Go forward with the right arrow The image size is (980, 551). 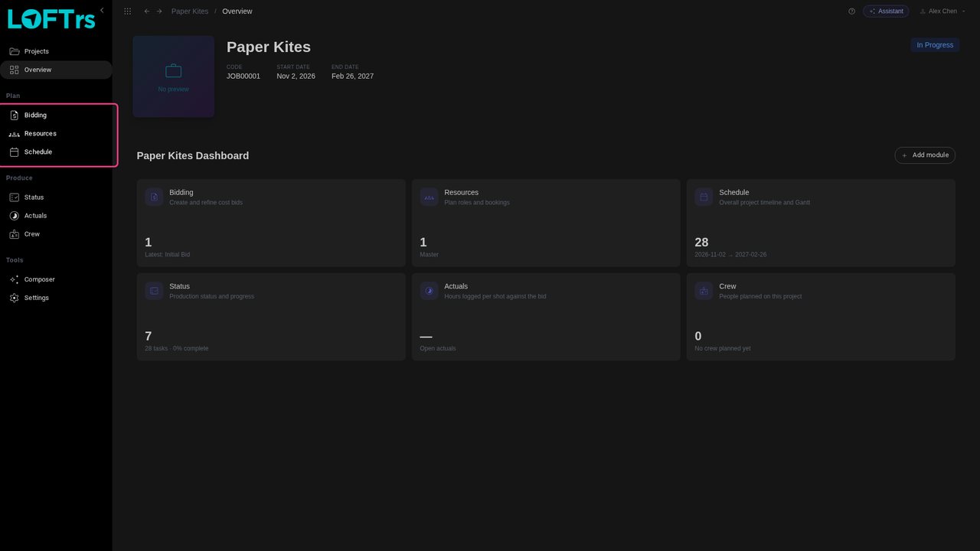159,11
